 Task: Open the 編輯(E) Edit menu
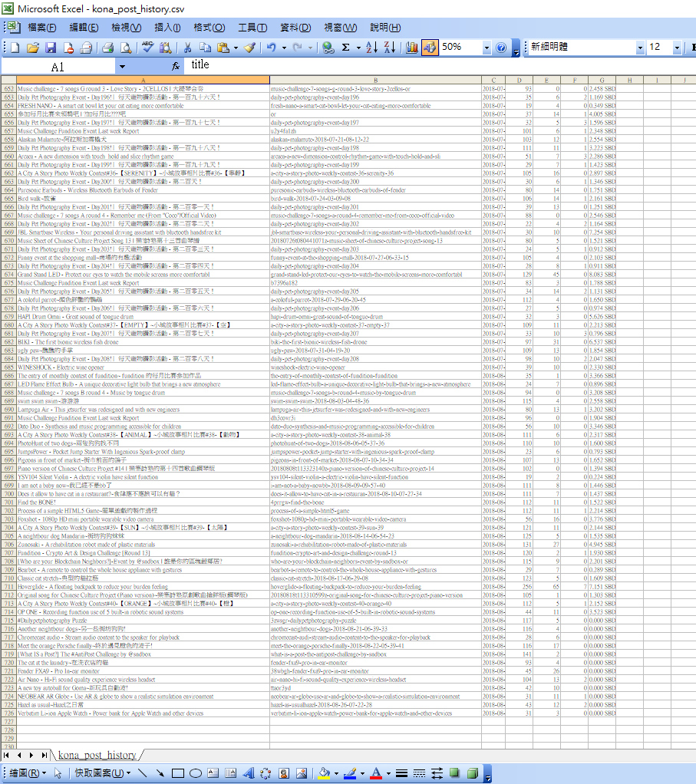coord(84,28)
